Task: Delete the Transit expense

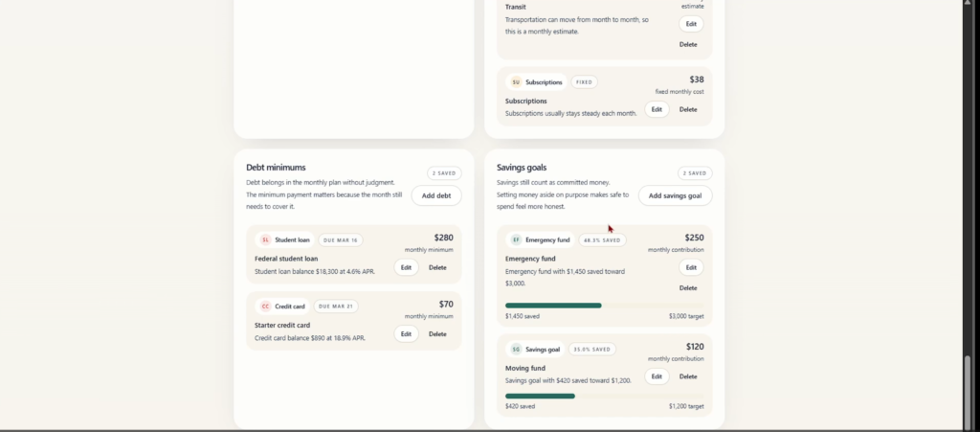Action: tap(688, 44)
